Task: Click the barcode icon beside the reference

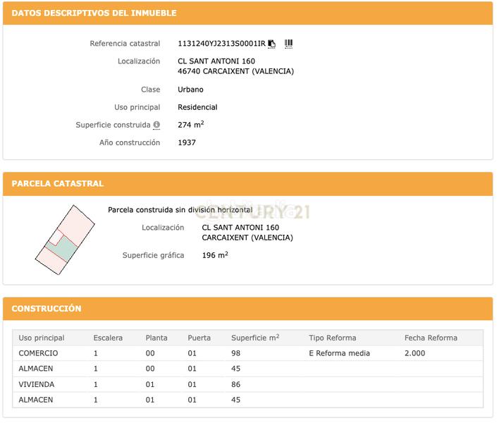Action: coord(288,44)
